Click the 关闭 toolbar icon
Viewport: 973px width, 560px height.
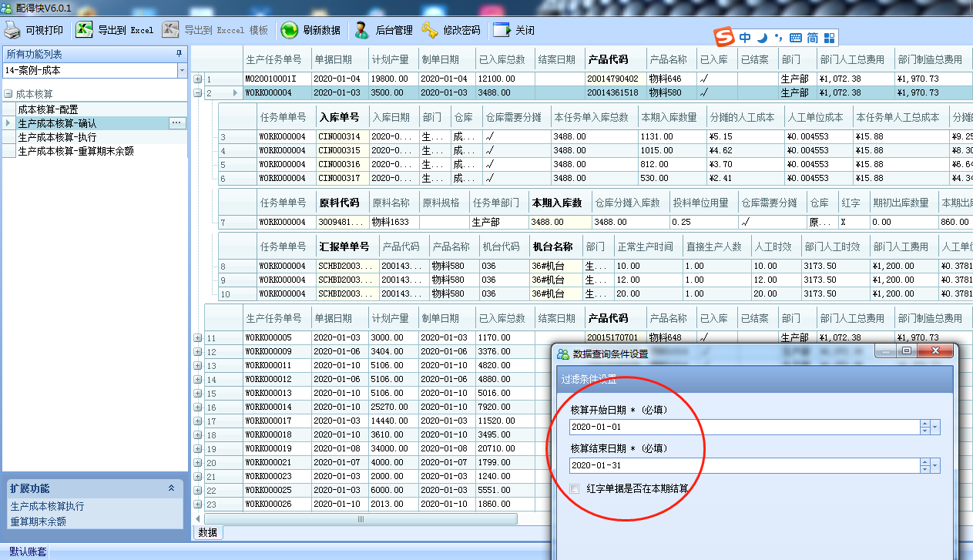[502, 30]
